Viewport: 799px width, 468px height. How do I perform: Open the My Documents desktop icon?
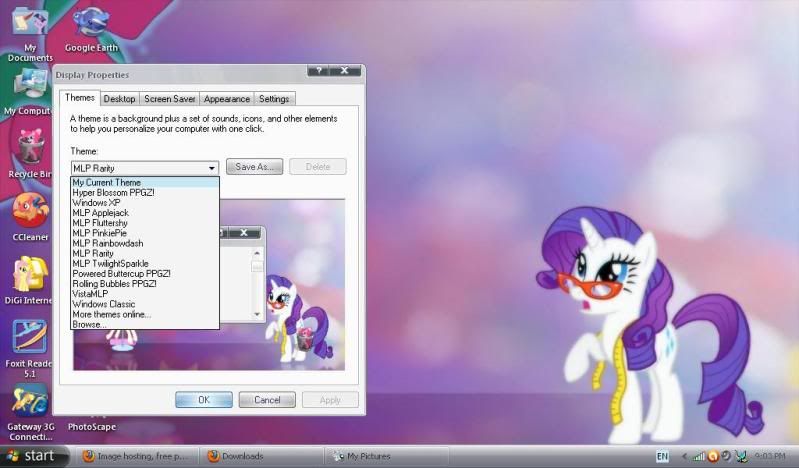click(x=30, y=33)
